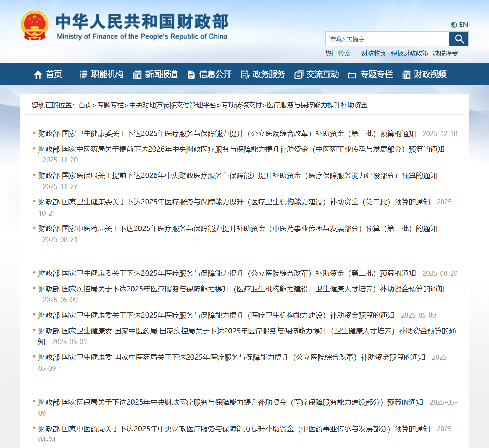Click the 新闻报道 newspaper icon
The image size is (489, 448).
[x=137, y=74]
